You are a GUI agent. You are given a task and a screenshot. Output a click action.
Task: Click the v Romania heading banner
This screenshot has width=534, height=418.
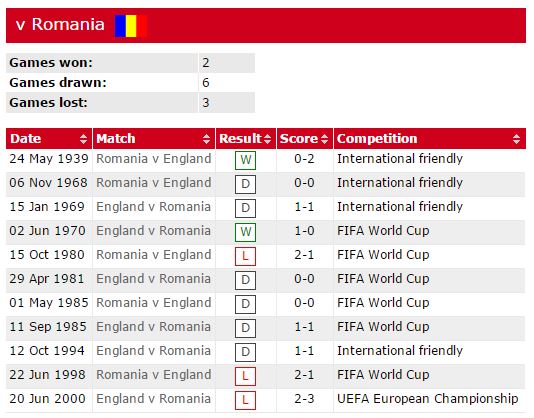[x=266, y=26]
